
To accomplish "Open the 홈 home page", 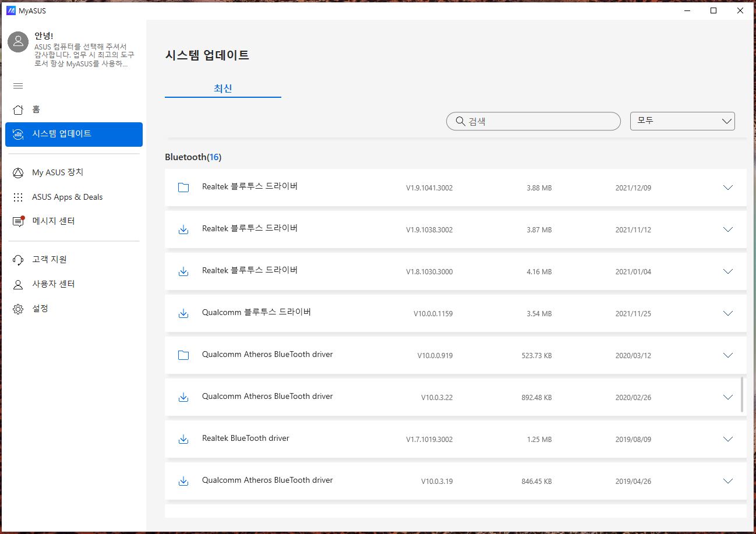I will (74, 109).
